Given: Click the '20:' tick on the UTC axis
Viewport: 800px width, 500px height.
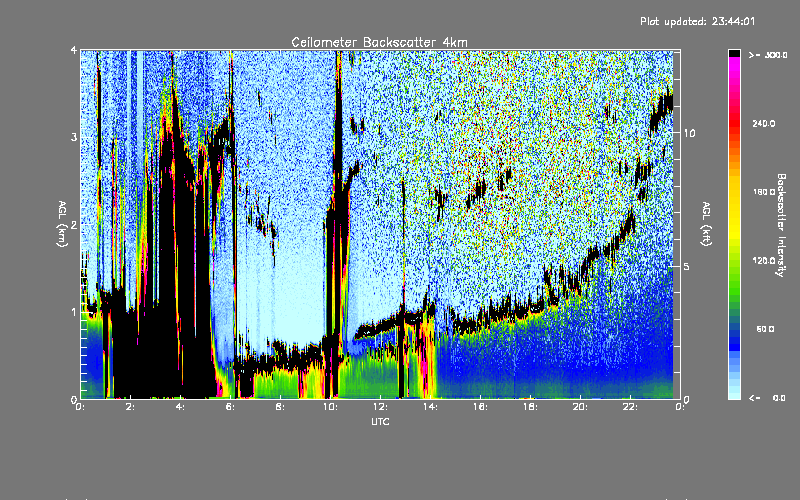Looking at the screenshot, I should click(x=580, y=407).
